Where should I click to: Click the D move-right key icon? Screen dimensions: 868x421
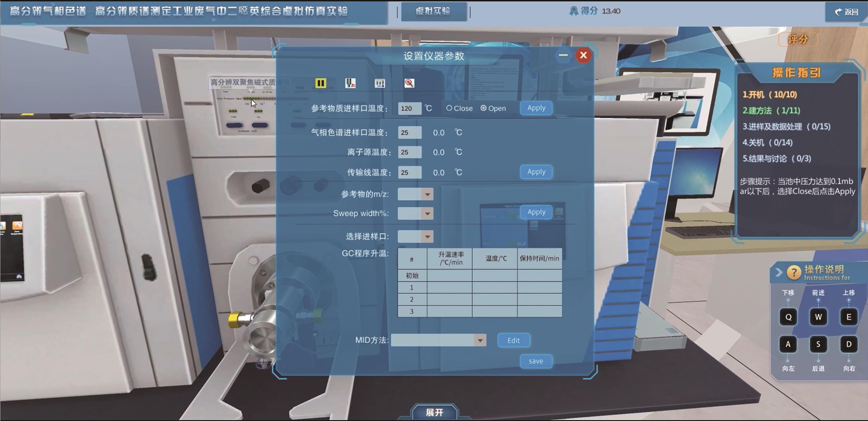848,344
